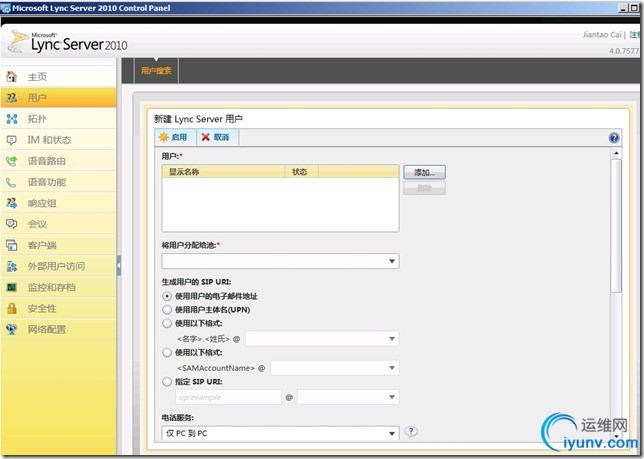Open 响应组 navigation item

click(58, 203)
